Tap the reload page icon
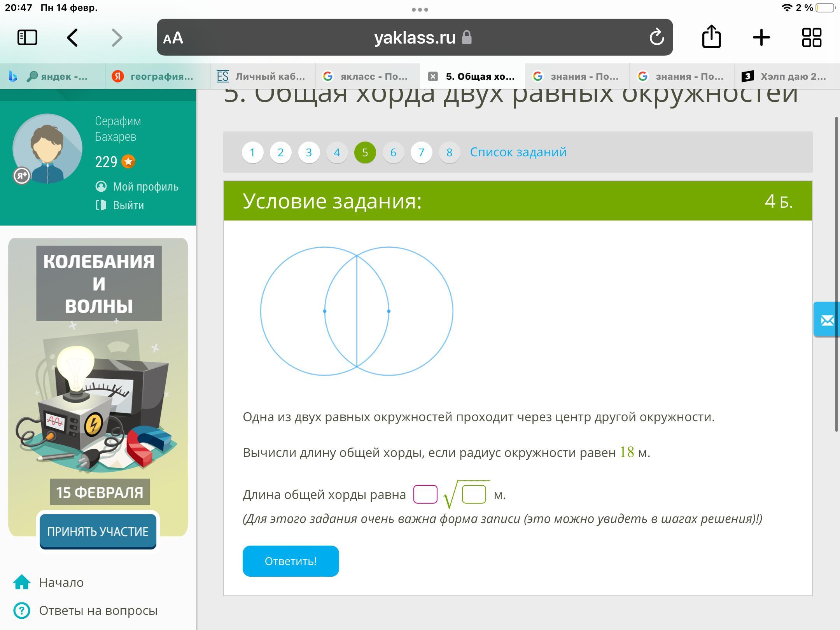 point(656,38)
